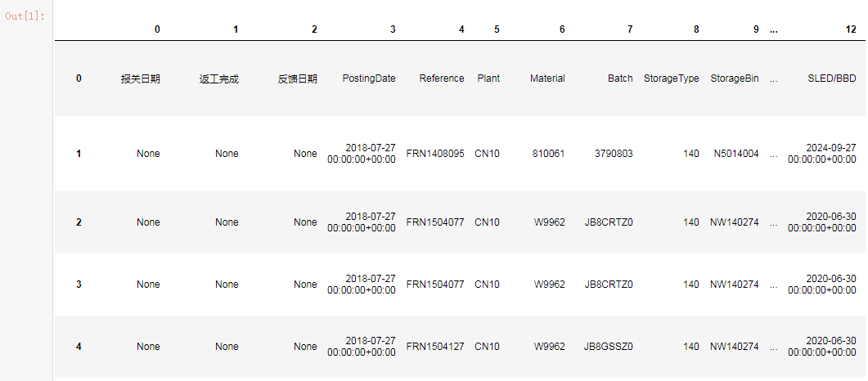Select the Plant header cell

click(488, 78)
